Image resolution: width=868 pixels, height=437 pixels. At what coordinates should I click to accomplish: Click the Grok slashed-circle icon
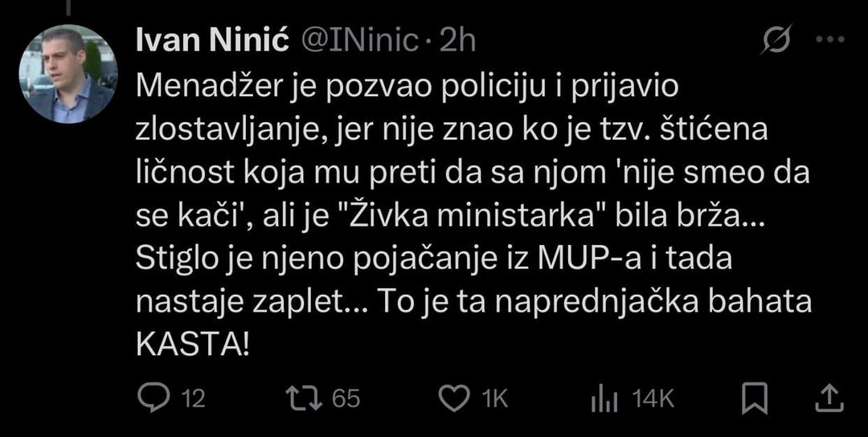(776, 39)
